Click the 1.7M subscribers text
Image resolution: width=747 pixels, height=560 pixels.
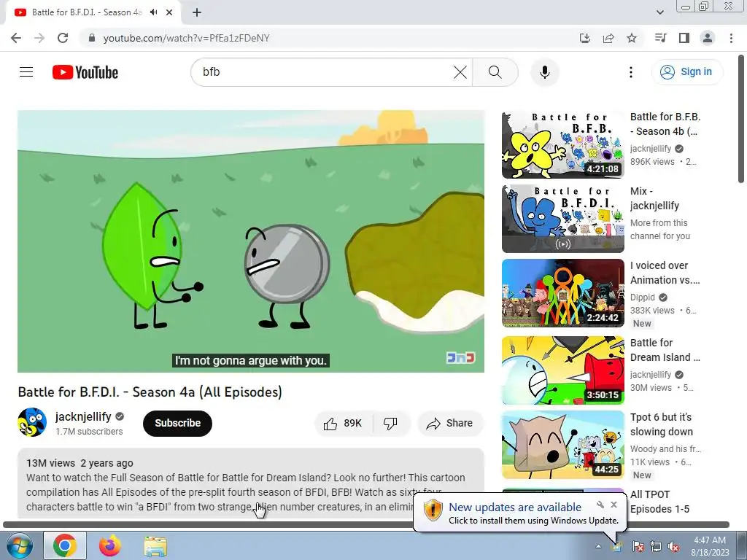[89, 432]
